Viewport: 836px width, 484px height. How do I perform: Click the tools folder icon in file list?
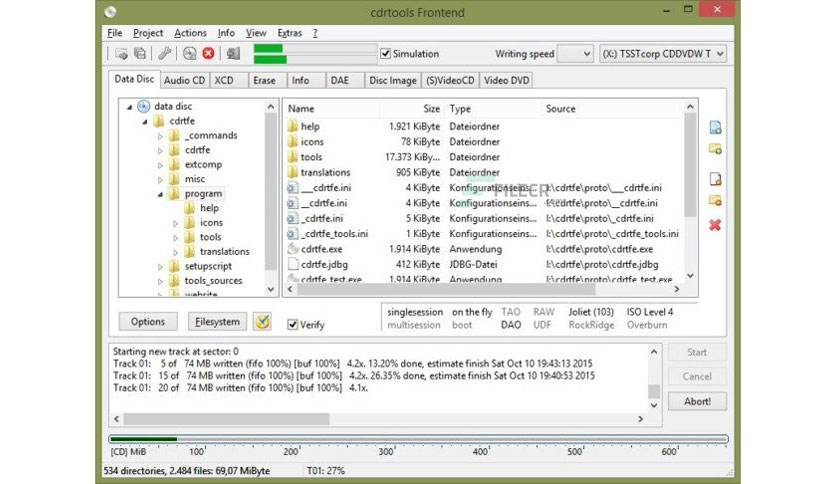293,157
